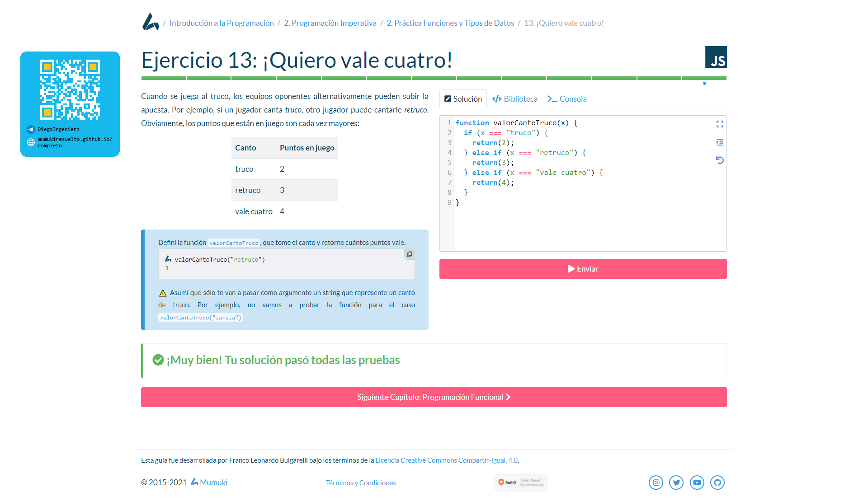This screenshot has width=868, height=502.
Task: Click the last exercise progress bar segment
Action: pos(704,78)
